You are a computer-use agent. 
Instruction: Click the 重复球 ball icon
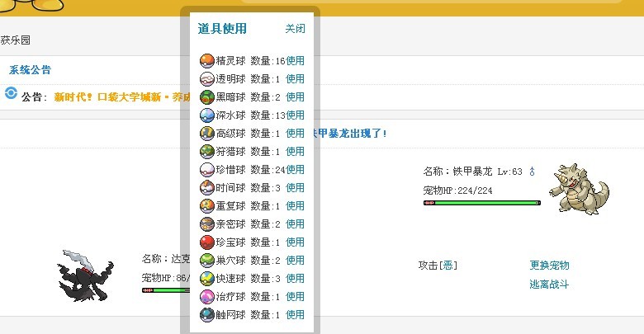click(207, 205)
